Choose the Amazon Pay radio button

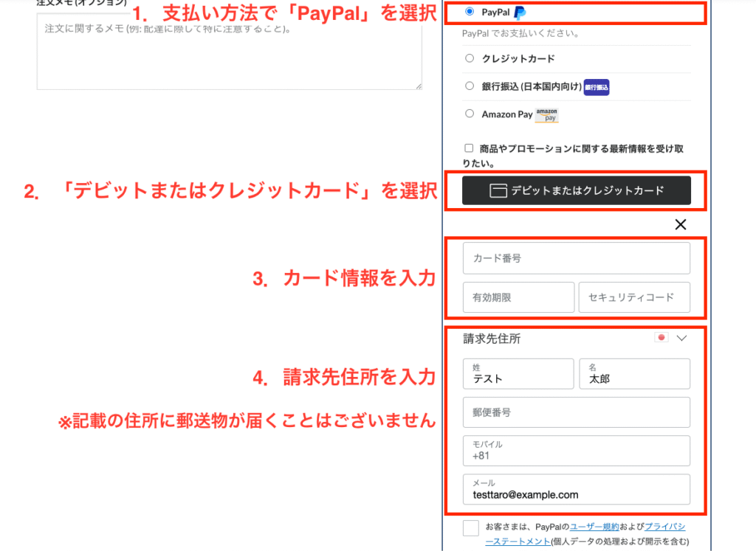(470, 114)
